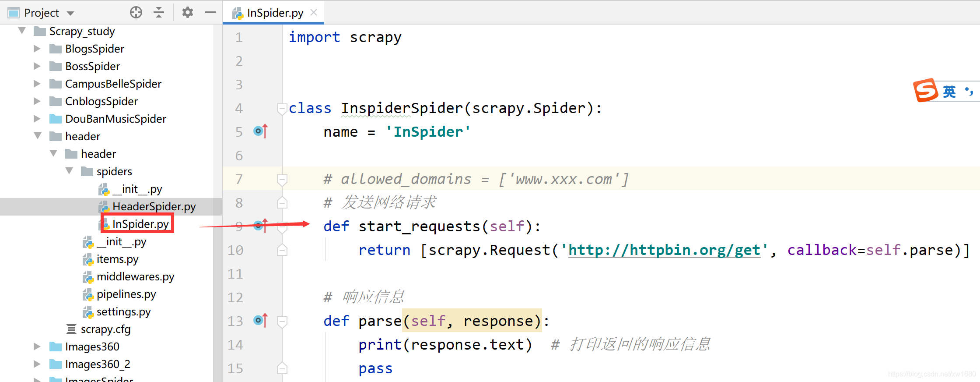Click override gutter icon on line 5
Image resolution: width=980 pixels, height=382 pixels.
point(260,131)
